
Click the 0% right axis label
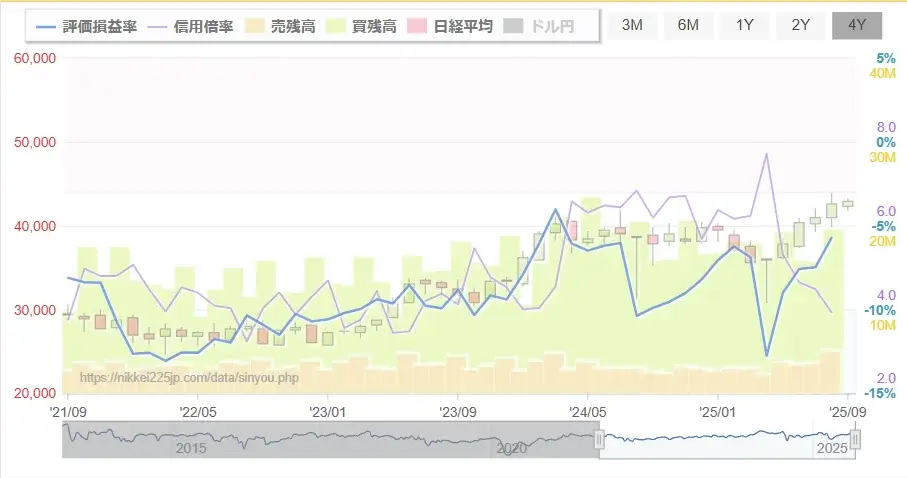click(886, 142)
